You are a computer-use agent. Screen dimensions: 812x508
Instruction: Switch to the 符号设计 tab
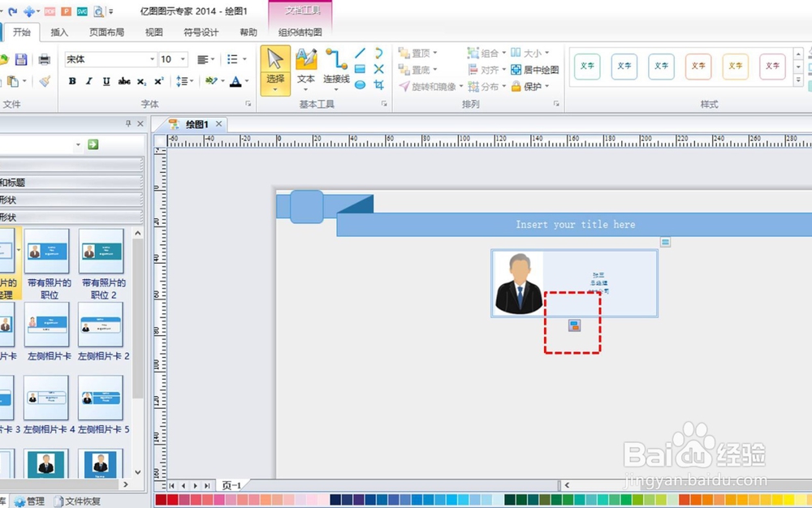(201, 32)
